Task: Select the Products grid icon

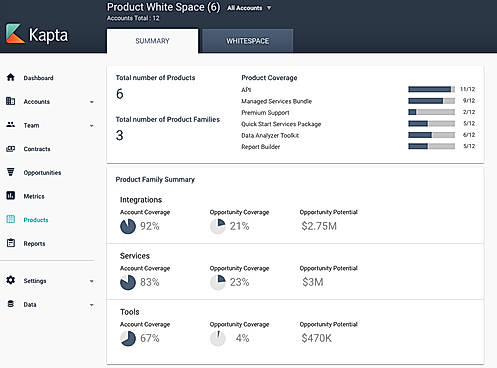Action: click(11, 219)
